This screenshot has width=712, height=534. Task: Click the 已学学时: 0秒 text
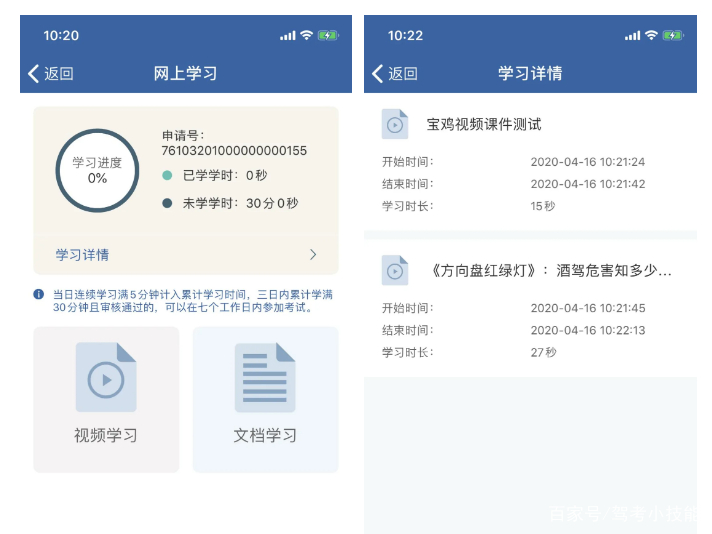[225, 175]
